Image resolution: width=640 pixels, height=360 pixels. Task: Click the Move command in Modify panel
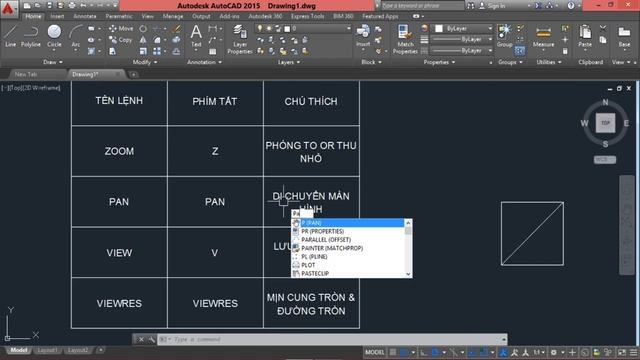pos(121,29)
